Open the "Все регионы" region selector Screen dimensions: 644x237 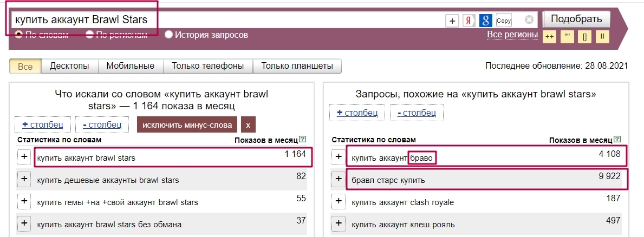click(x=512, y=35)
